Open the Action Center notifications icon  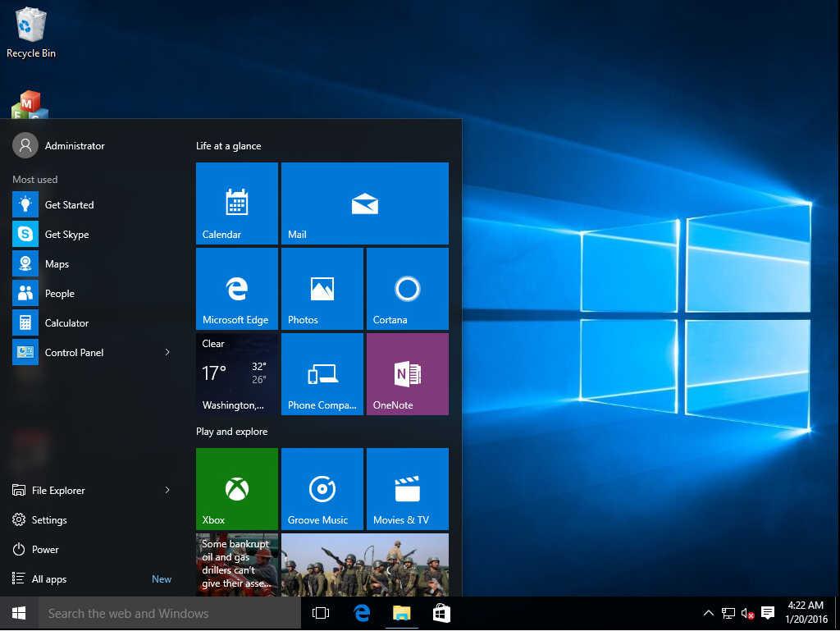tap(766, 613)
